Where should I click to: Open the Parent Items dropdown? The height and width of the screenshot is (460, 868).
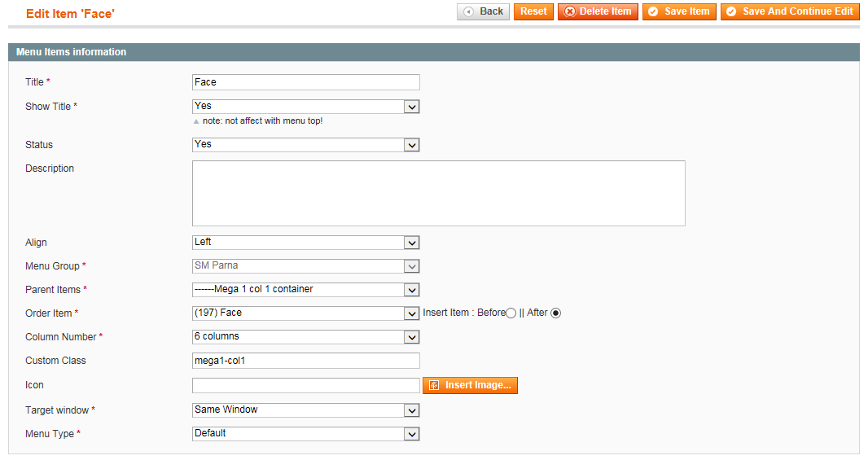click(305, 290)
